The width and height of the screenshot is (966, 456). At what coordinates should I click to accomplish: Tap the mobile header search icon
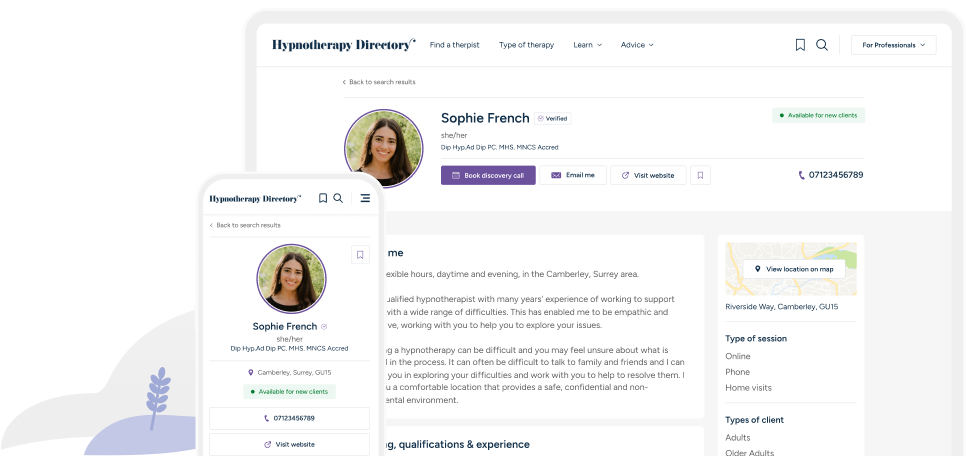click(338, 198)
